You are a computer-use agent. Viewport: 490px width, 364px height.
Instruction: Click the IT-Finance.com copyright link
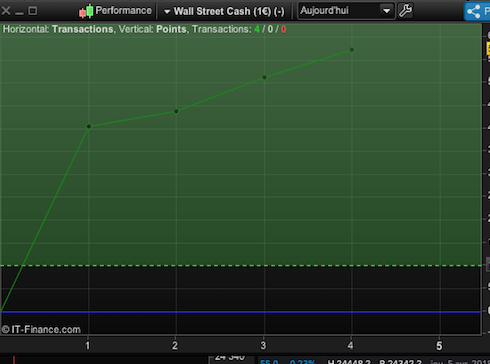41,330
